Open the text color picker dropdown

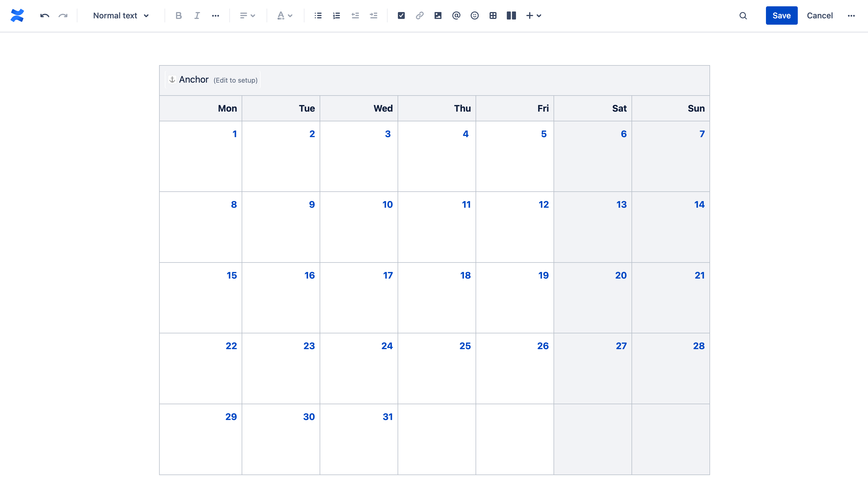click(x=285, y=15)
